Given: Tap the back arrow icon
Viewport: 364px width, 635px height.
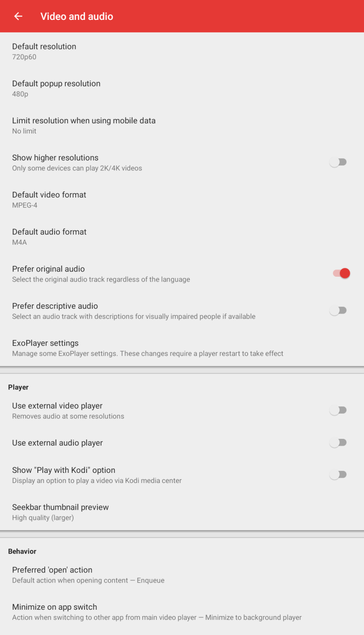Looking at the screenshot, I should click(18, 16).
